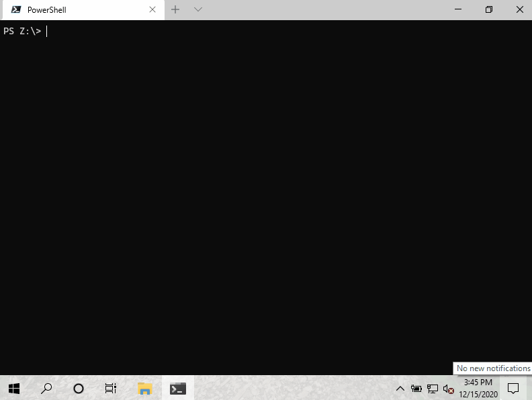Open File Explorer from the taskbar

145,388
